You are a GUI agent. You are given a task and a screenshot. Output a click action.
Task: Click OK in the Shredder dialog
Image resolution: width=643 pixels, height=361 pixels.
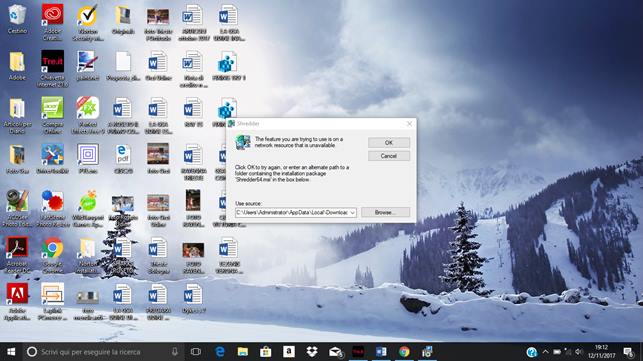click(389, 143)
